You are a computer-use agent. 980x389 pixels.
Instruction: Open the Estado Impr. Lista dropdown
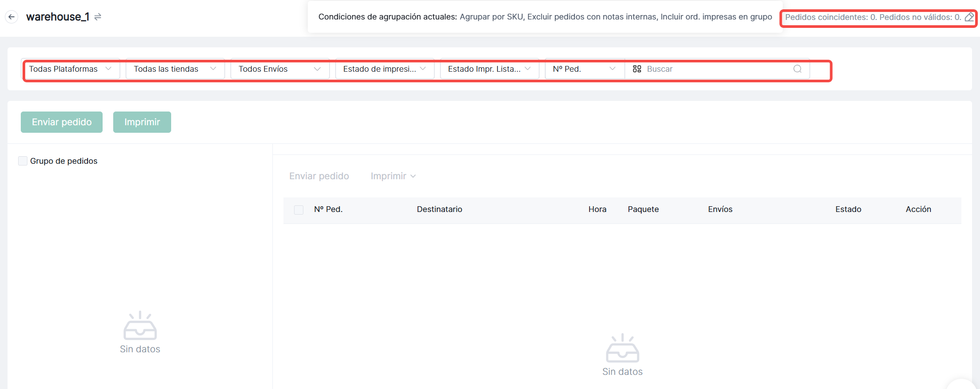click(x=489, y=69)
